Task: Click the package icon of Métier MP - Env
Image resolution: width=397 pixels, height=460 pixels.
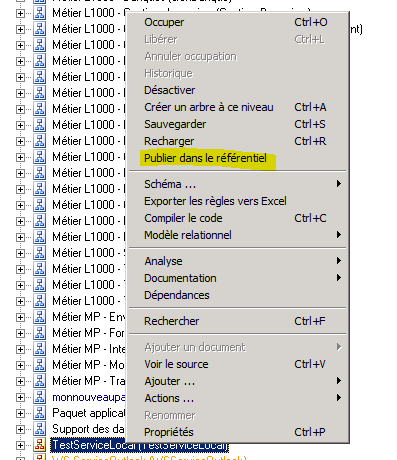Action: pos(40,317)
